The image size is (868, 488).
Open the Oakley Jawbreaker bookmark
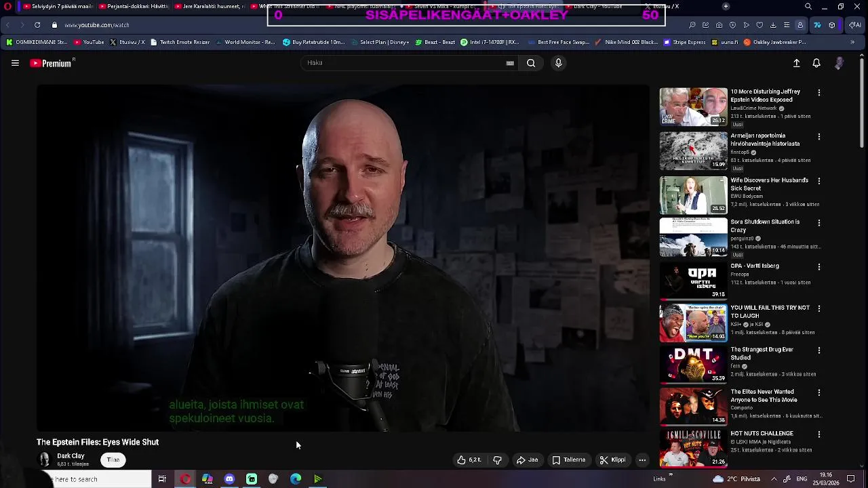(774, 42)
